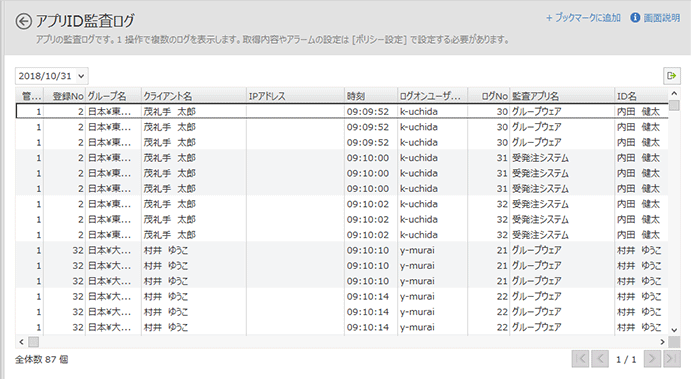Open the 2018/10/31 date dropdown
The width and height of the screenshot is (691, 379).
click(52, 76)
